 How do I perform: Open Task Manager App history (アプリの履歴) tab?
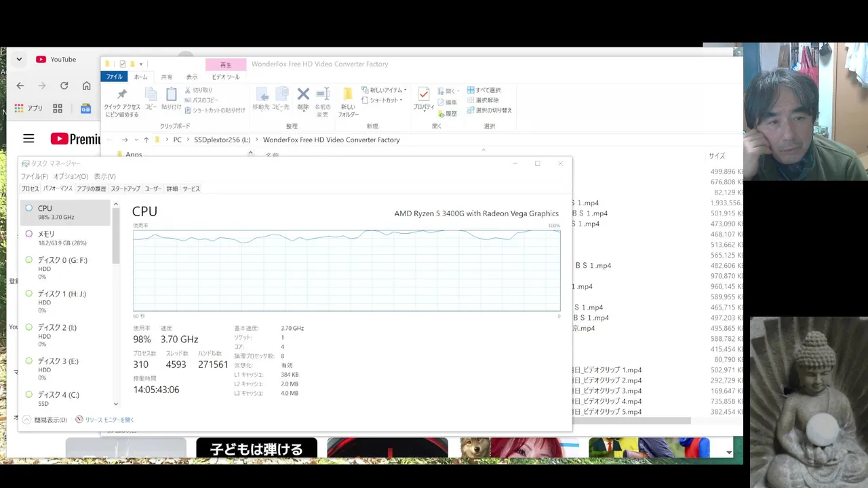click(x=91, y=189)
